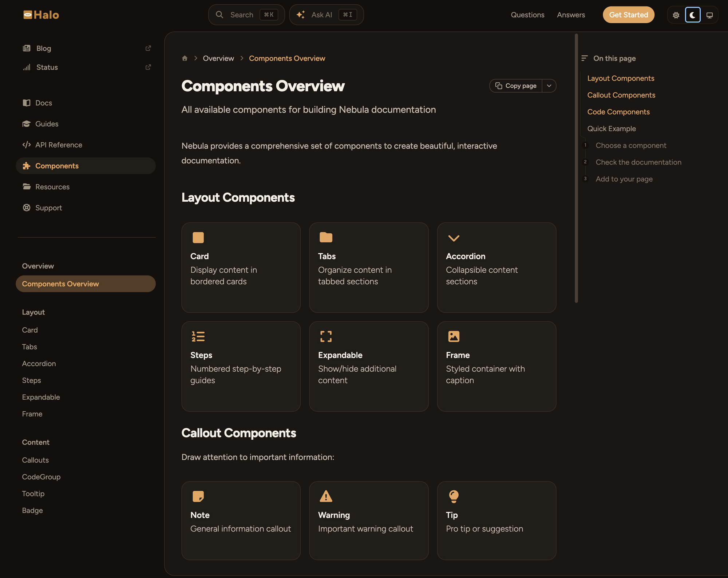
Task: Click the Copy page icon
Action: point(499,86)
